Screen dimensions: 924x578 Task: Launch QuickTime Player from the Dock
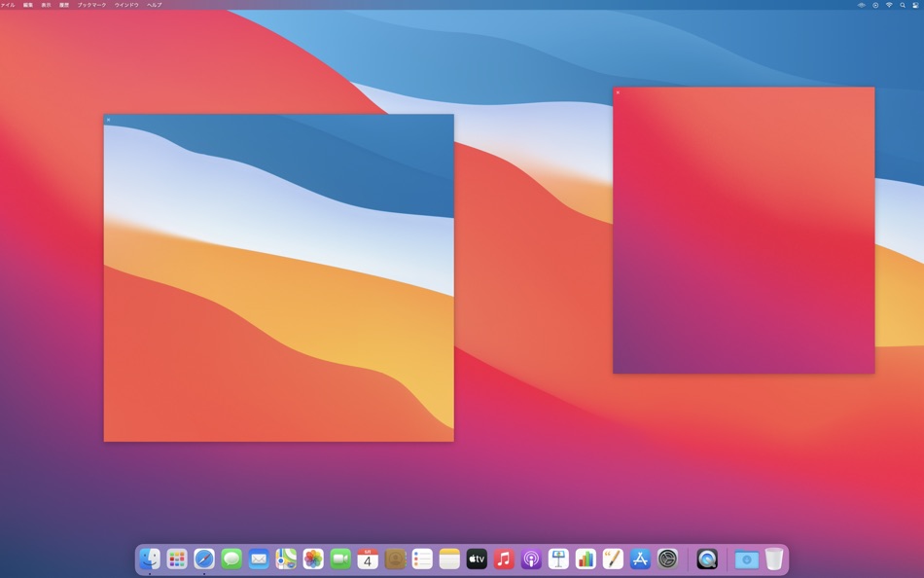pyautogui.click(x=707, y=559)
